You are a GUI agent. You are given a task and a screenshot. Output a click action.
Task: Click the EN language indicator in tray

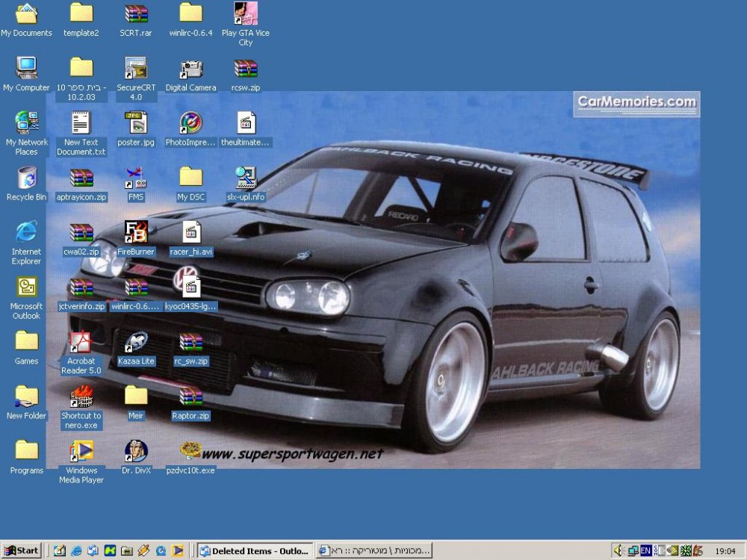tap(645, 550)
